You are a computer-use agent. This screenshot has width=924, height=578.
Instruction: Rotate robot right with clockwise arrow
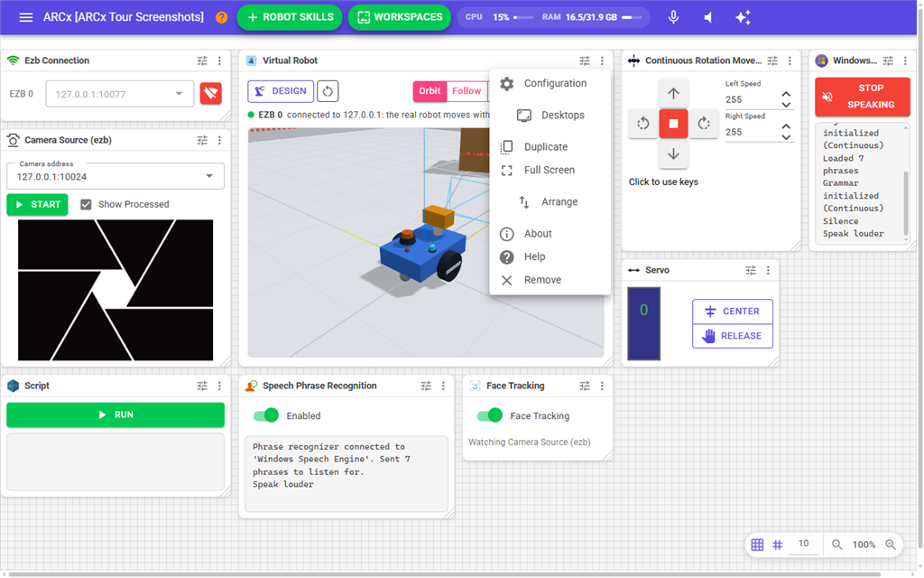(x=704, y=123)
